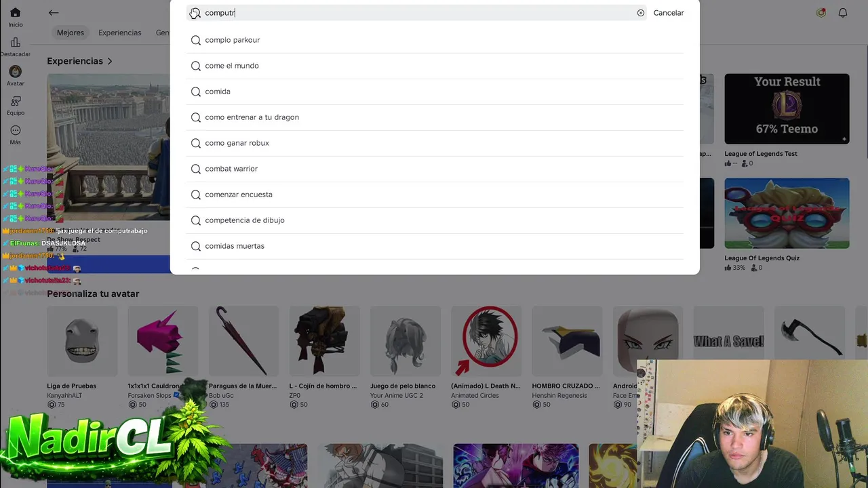Open League of Legends Test thumbnail
Screen dimensions: 868x488
click(x=787, y=109)
